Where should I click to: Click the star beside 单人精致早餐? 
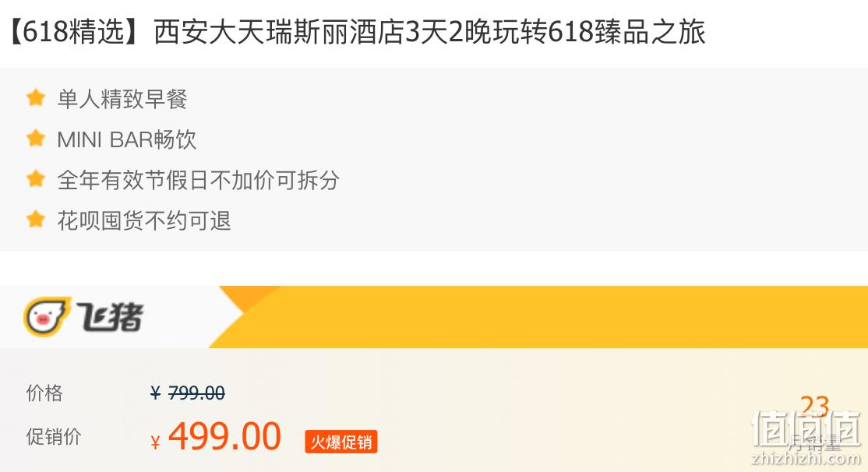pyautogui.click(x=35, y=98)
